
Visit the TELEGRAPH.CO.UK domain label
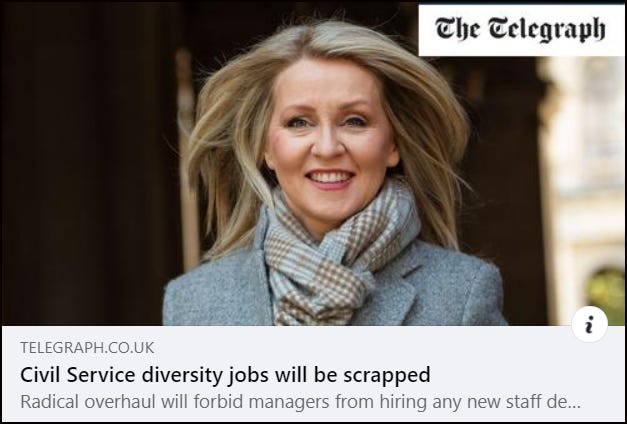point(87,348)
